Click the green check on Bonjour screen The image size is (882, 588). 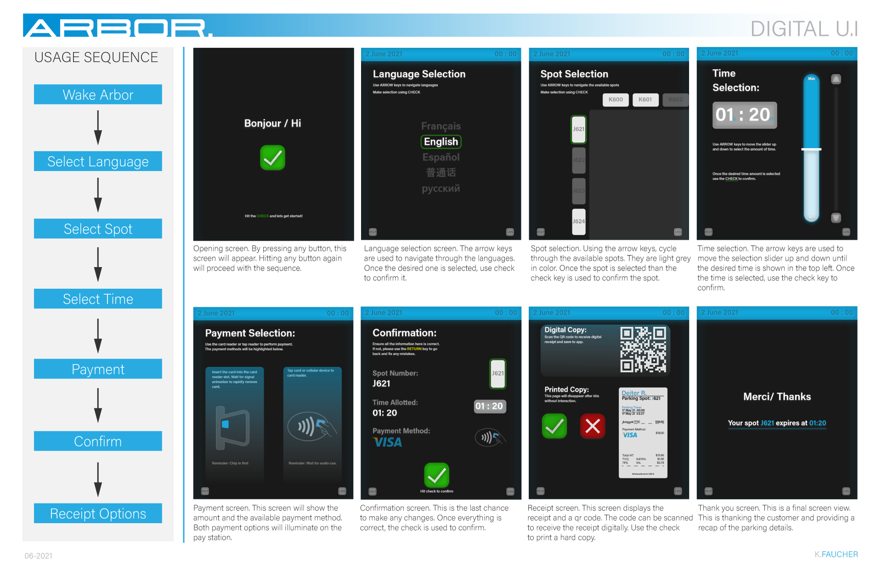coord(272,158)
